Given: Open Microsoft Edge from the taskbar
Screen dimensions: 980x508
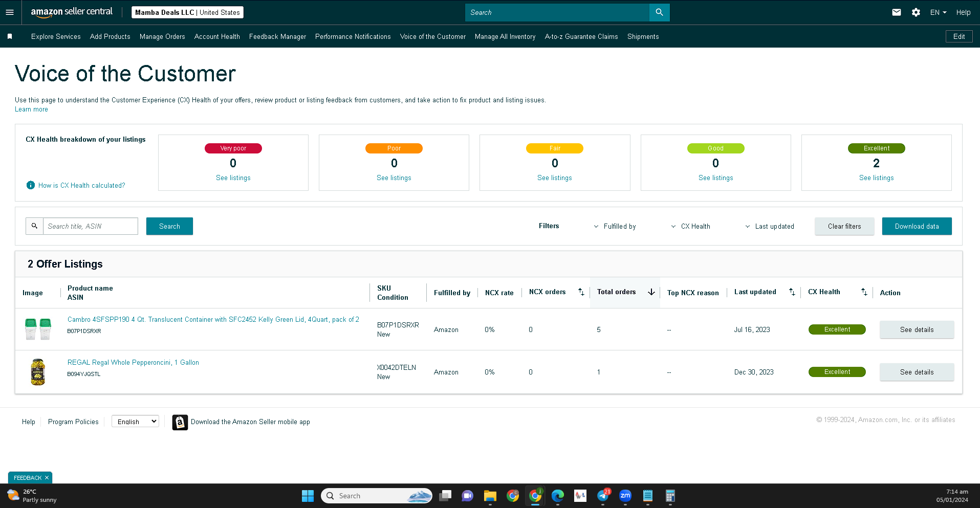Looking at the screenshot, I should click(x=558, y=496).
